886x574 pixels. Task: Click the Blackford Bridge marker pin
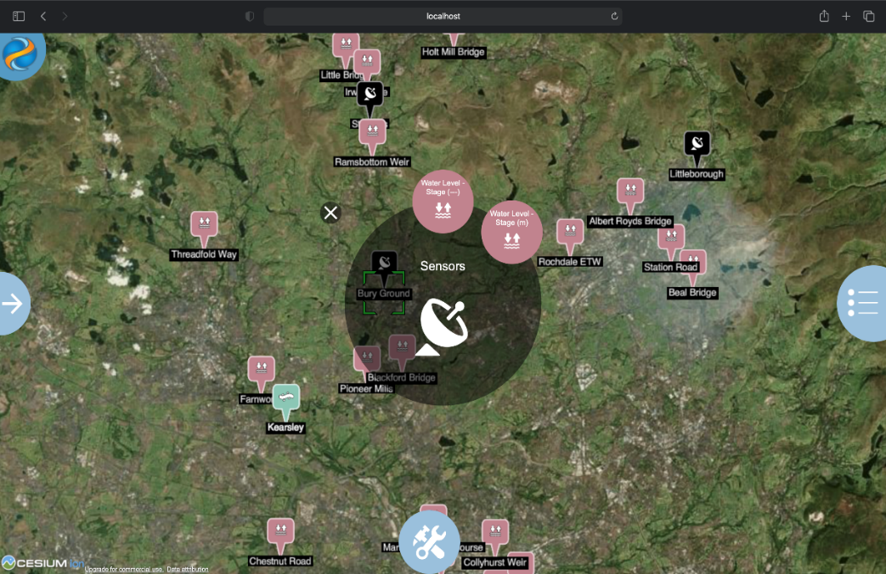(x=402, y=350)
